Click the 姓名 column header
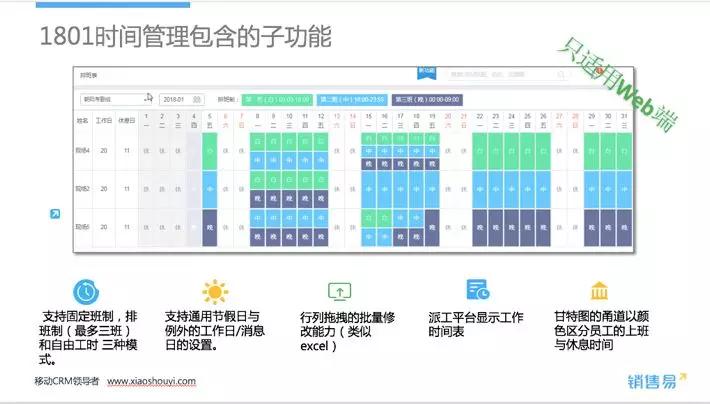 click(x=83, y=121)
